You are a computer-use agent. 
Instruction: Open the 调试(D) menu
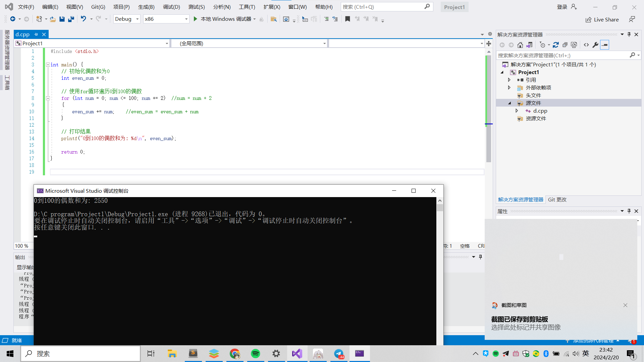point(171,7)
